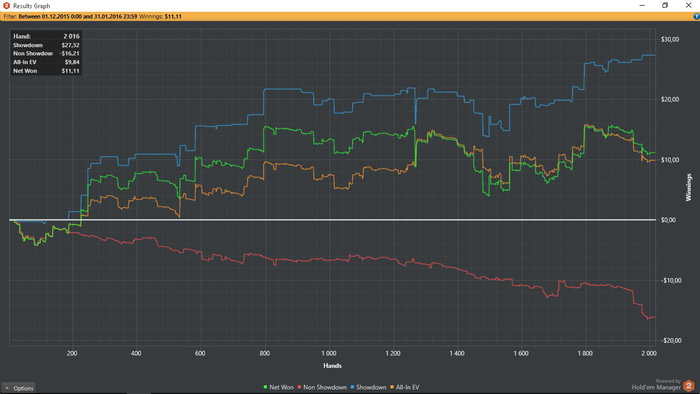Click the green Net Won legend swatch
The height and width of the screenshot is (394, 700).
click(x=266, y=387)
